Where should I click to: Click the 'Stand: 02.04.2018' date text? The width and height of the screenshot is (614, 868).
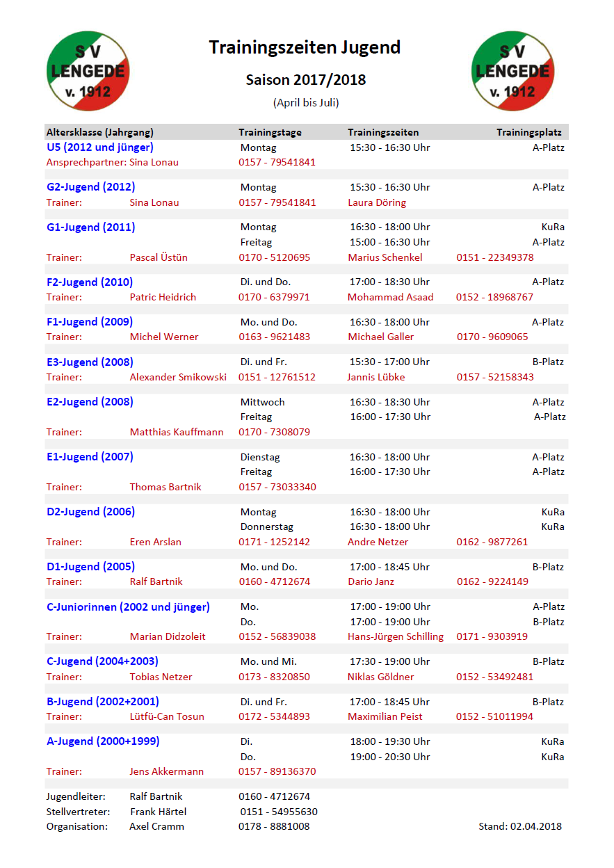click(x=519, y=826)
